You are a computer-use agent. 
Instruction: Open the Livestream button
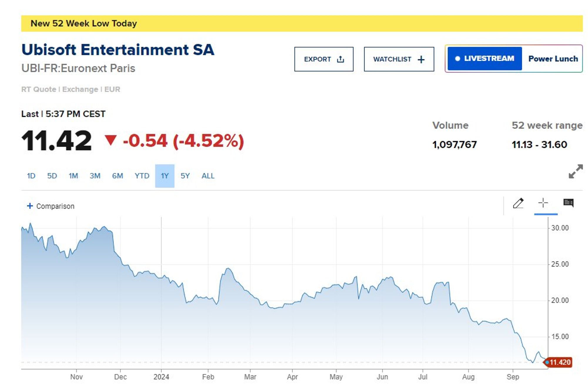pos(485,58)
